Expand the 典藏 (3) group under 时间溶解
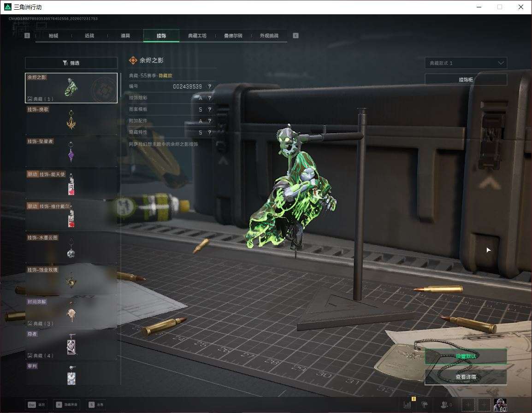Image resolution: width=532 pixels, height=413 pixels. [41, 324]
